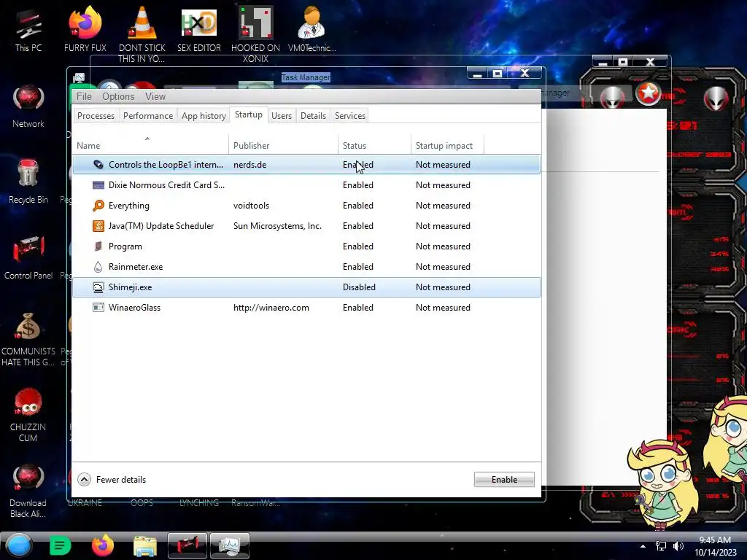Switch to the Services tab

click(x=349, y=116)
